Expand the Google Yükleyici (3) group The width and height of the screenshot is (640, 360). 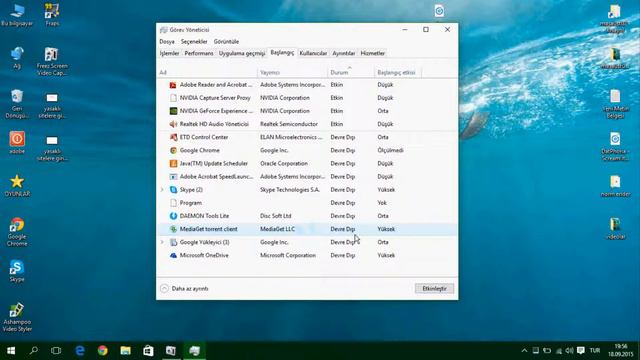point(162,242)
